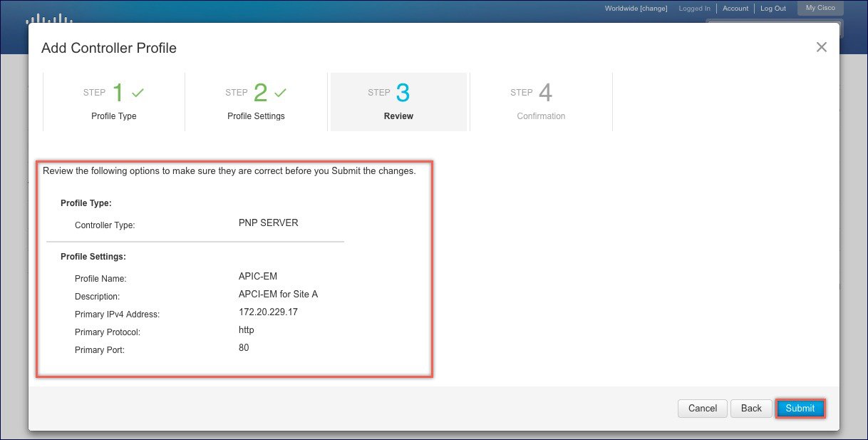This screenshot has width=868, height=440.
Task: Submit the controller profile changes
Action: pyautogui.click(x=800, y=409)
